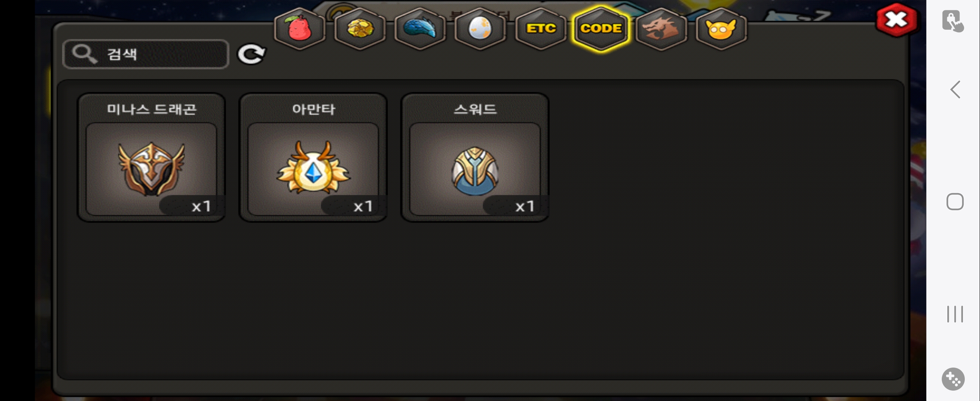Switch to the ETC tab
Viewport: 980px width, 401px height.
coord(540,29)
